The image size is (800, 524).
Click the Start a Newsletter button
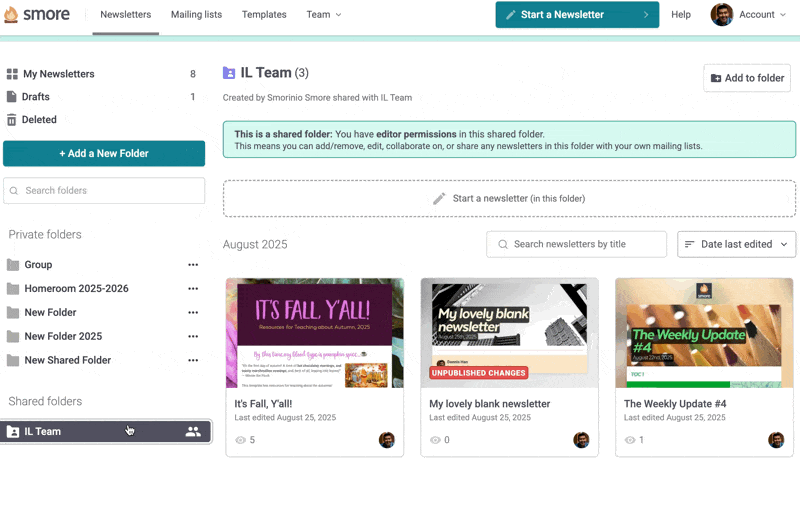[x=576, y=15]
